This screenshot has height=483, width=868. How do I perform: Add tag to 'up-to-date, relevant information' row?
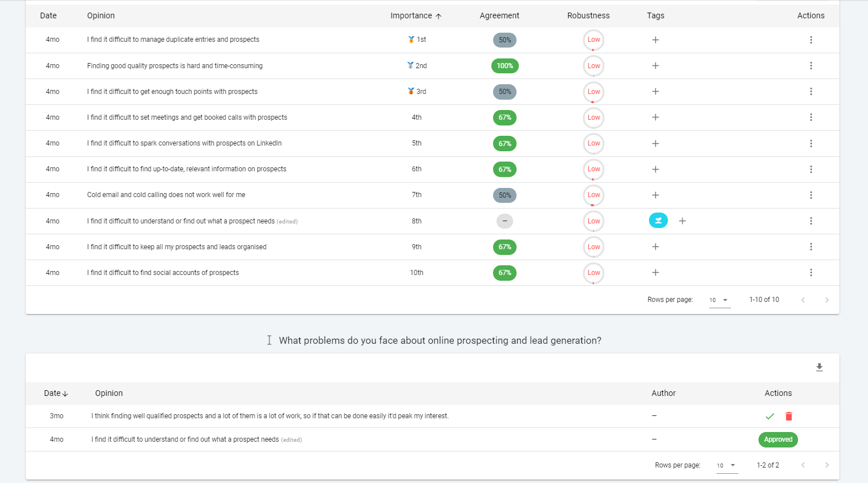[x=655, y=169]
